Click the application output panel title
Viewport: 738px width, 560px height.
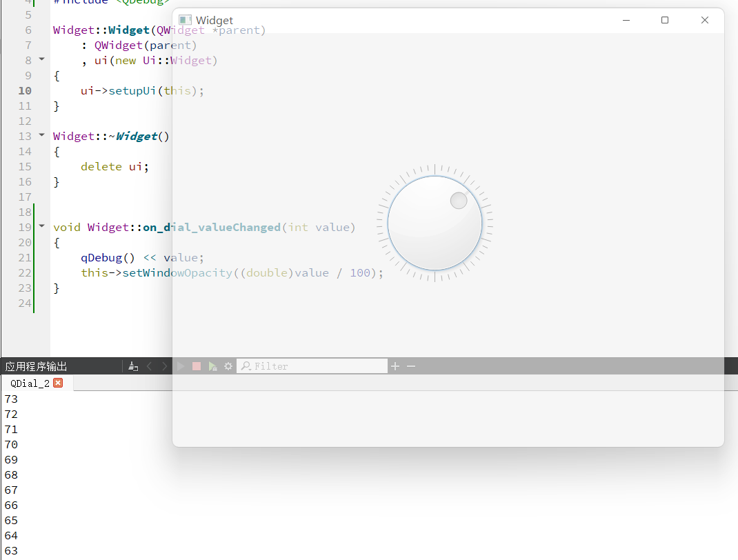coord(37,366)
